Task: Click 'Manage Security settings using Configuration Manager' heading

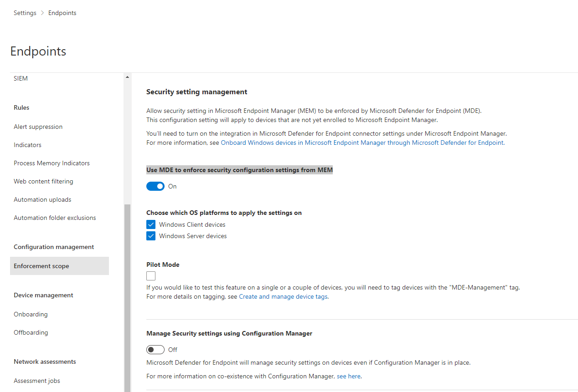Action: coord(229,333)
